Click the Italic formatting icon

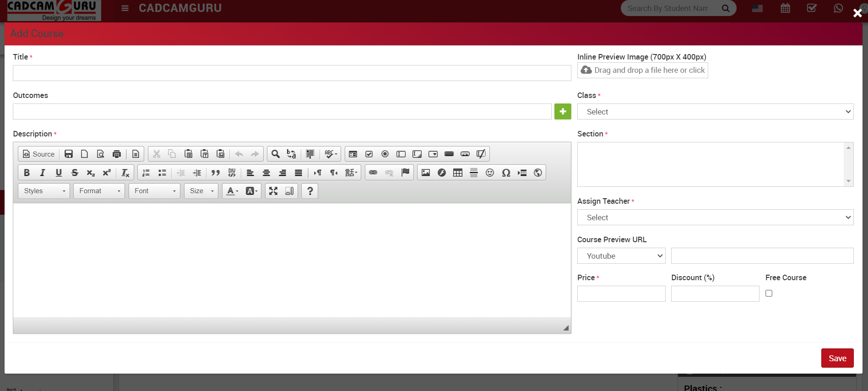[43, 173]
